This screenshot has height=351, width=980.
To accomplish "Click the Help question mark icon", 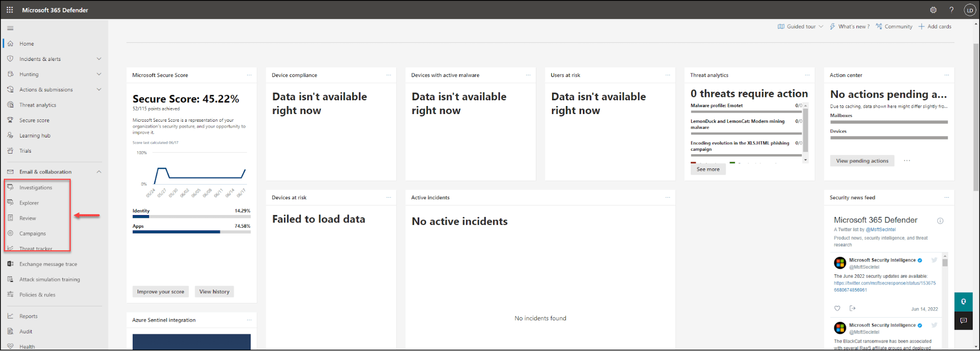I will [x=952, y=10].
